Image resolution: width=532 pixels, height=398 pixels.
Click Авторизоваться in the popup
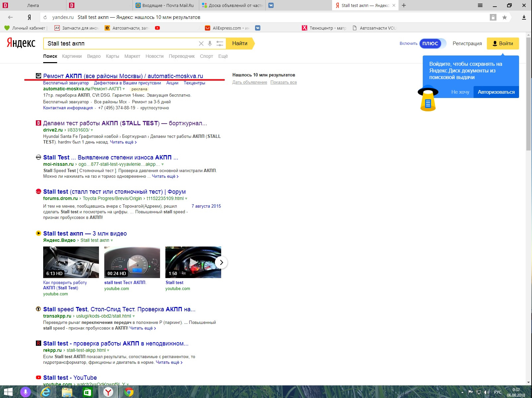[496, 92]
